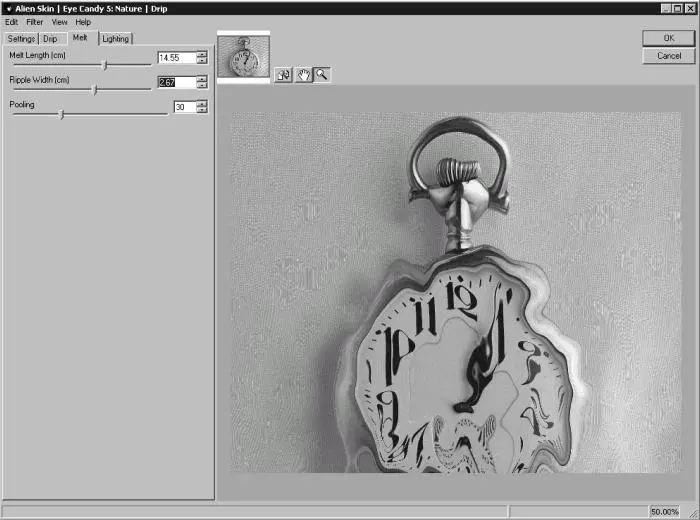Switch to the Settings tab
The height and width of the screenshot is (520, 700).
21,39
